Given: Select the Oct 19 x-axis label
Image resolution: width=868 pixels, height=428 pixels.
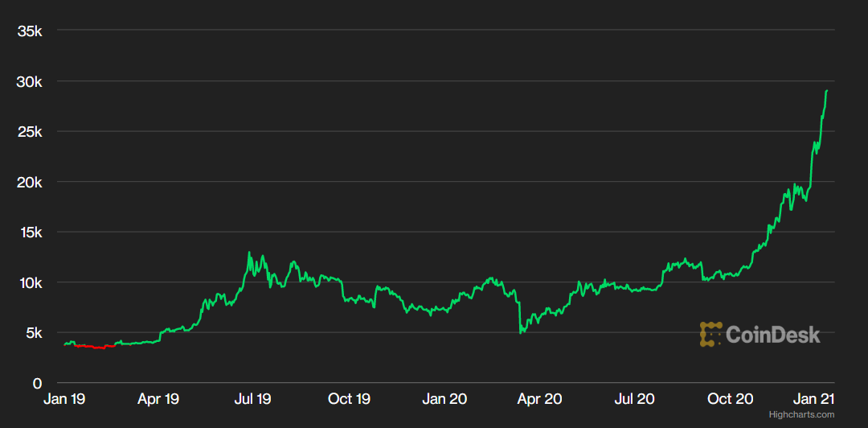Looking at the screenshot, I should pyautogui.click(x=348, y=398).
